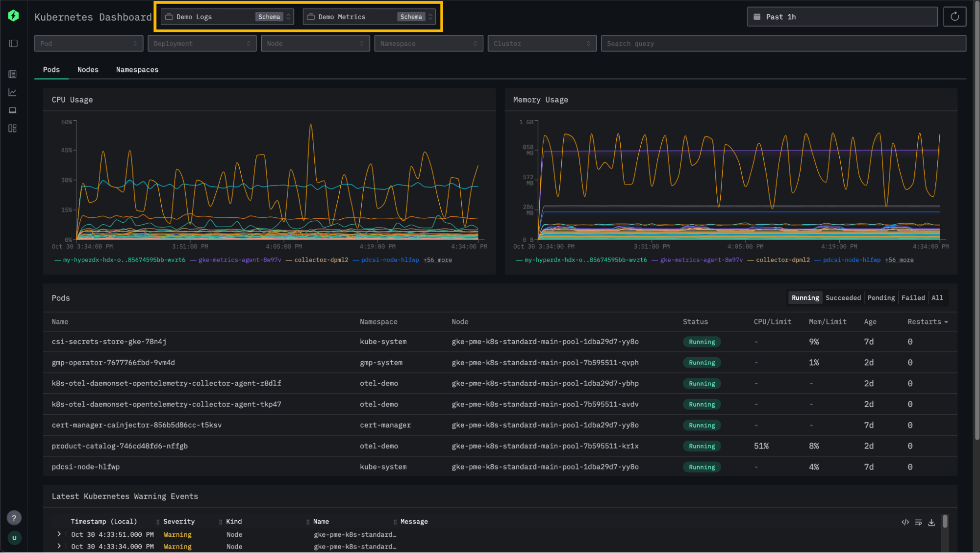Viewport: 980px width, 553px height.
Task: Toggle line wrap icon in events table
Action: pos(918,523)
